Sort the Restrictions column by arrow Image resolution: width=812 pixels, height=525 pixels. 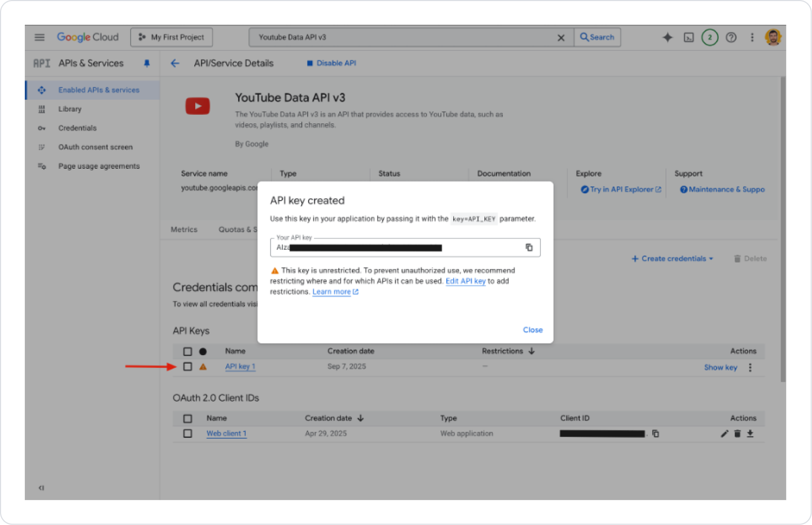click(531, 351)
